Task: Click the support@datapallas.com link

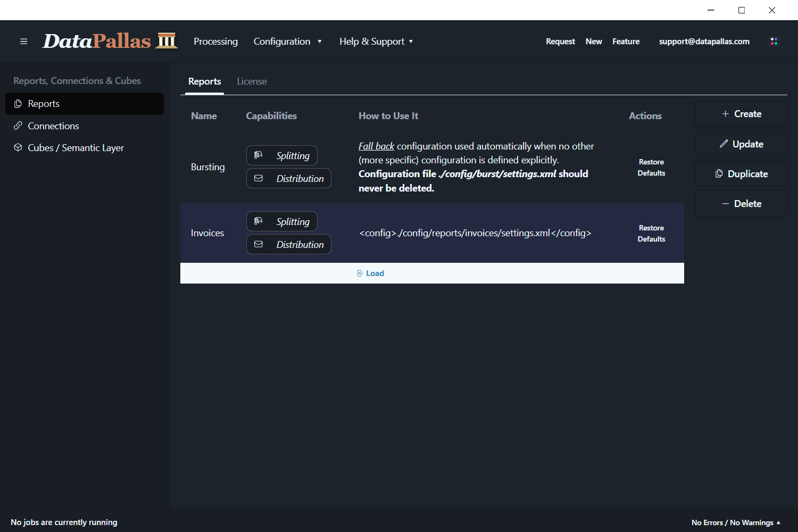Action: (x=704, y=41)
